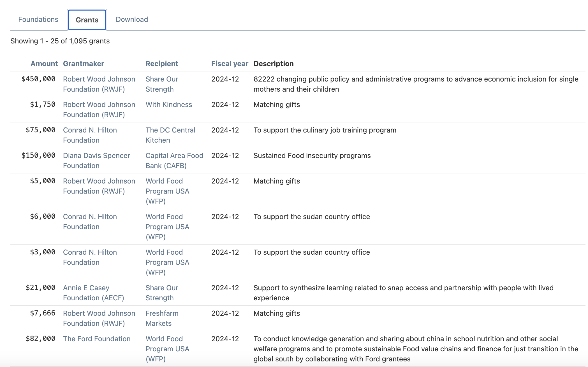This screenshot has width=588, height=367.
Task: Open World Food Program USA in $3,000 row
Action: tap(167, 262)
